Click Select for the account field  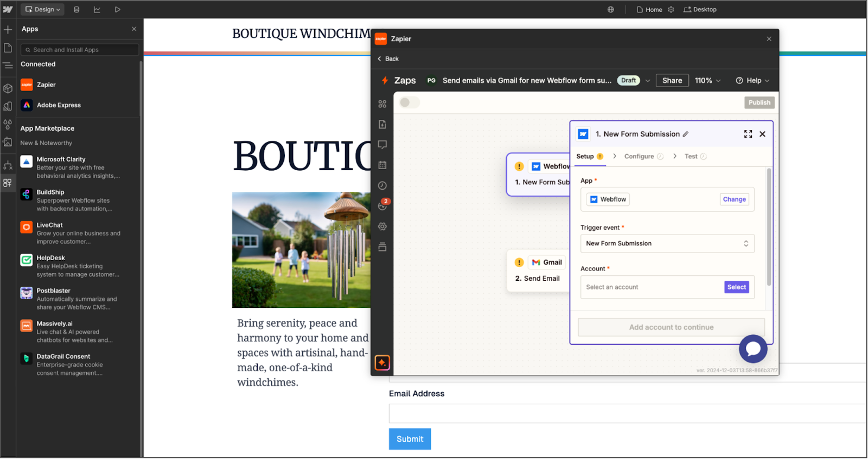coord(737,287)
